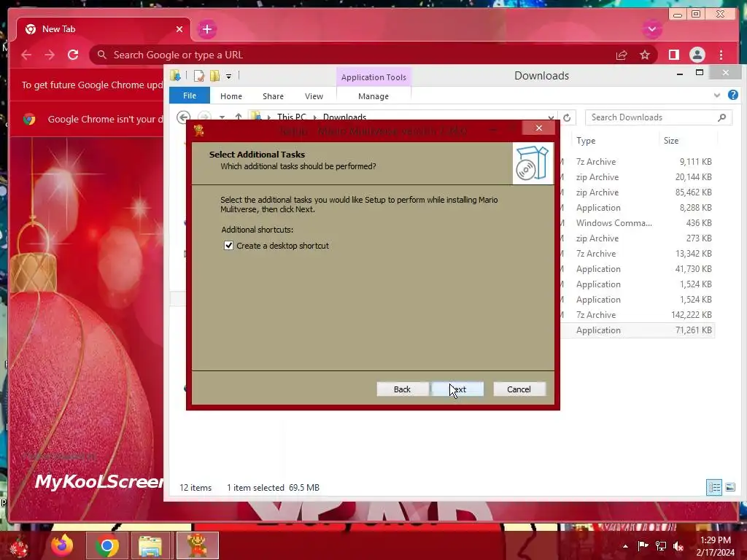Screen dimensions: 747x560
Task: Select the 71,261 KB Application row
Action: [x=638, y=330]
